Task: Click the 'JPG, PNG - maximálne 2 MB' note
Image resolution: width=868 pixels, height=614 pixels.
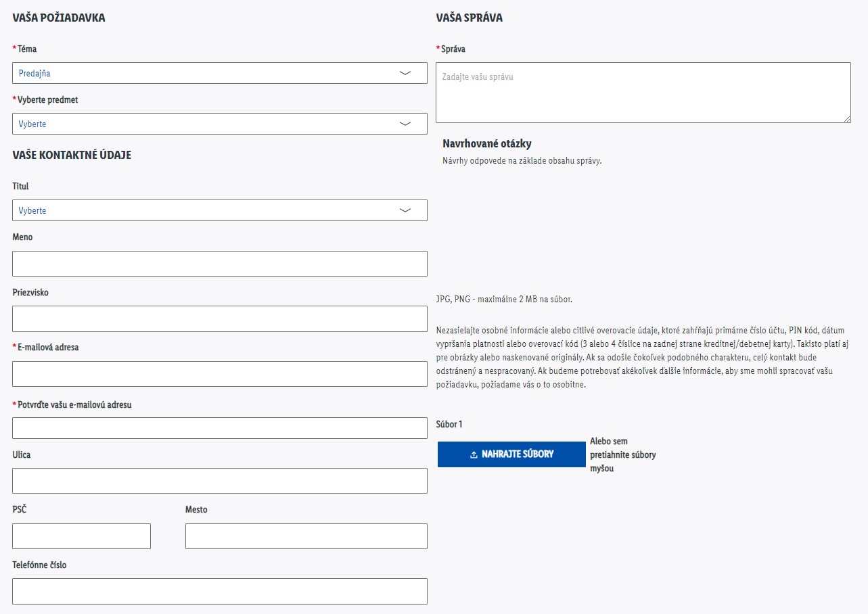Action: point(505,300)
